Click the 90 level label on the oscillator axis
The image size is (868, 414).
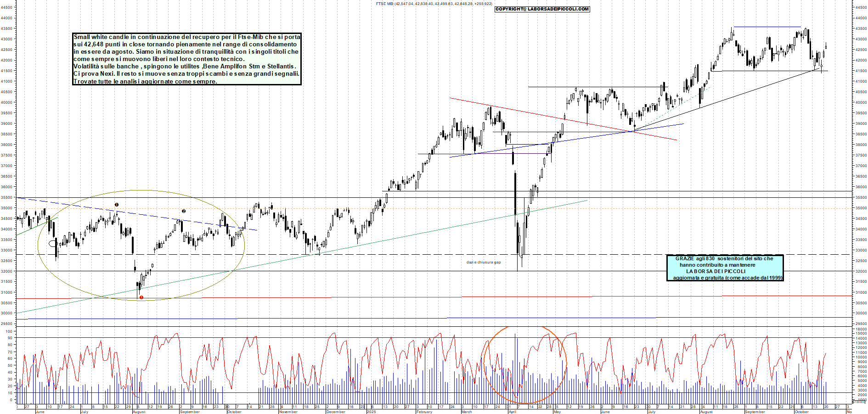[10, 338]
